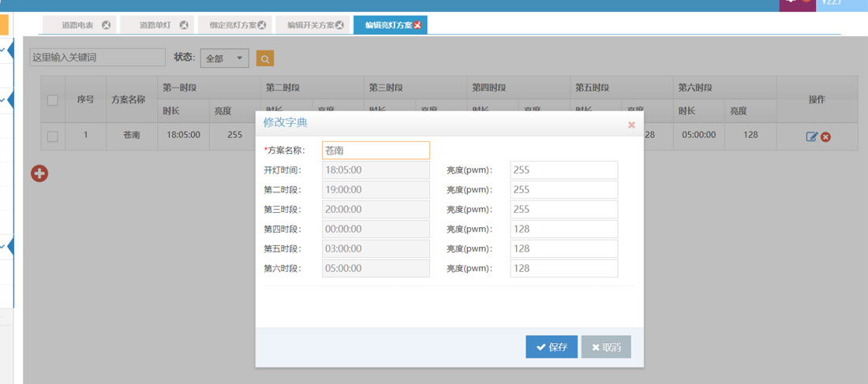Click the orange search icon button

[x=265, y=58]
